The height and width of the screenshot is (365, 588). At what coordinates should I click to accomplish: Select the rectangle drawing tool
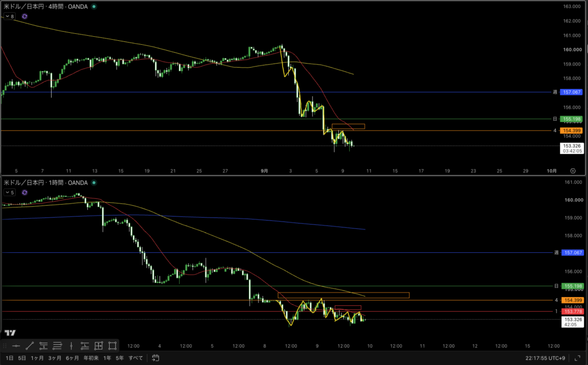point(113,346)
